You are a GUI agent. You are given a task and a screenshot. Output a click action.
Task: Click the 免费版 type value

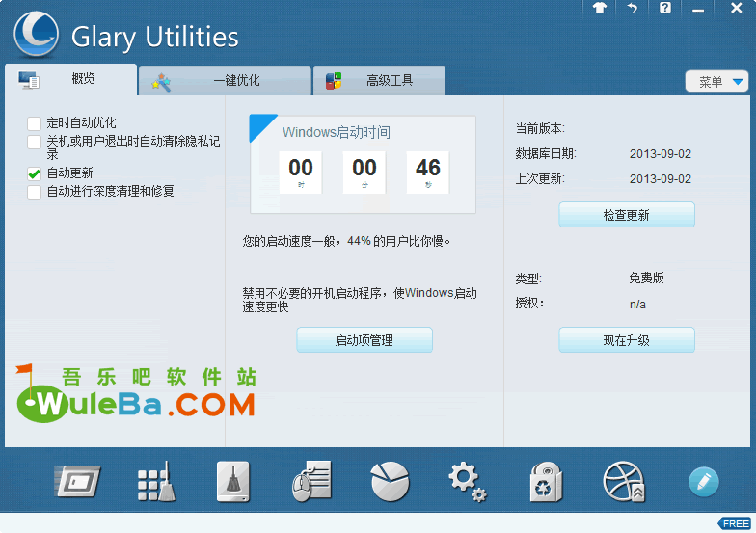646,278
